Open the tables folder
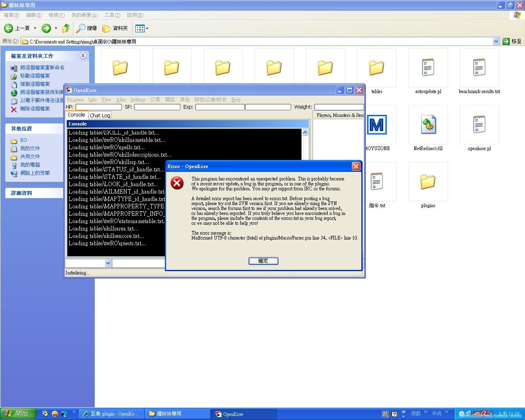525x420 pixels. point(377,68)
